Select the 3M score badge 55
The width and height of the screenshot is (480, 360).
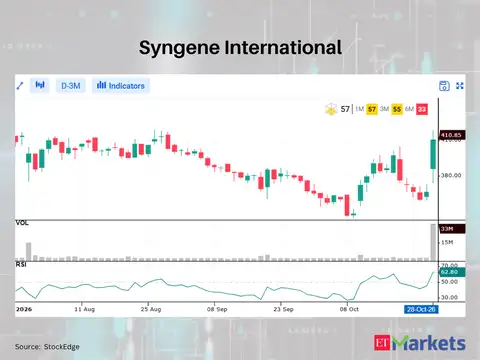[397, 109]
